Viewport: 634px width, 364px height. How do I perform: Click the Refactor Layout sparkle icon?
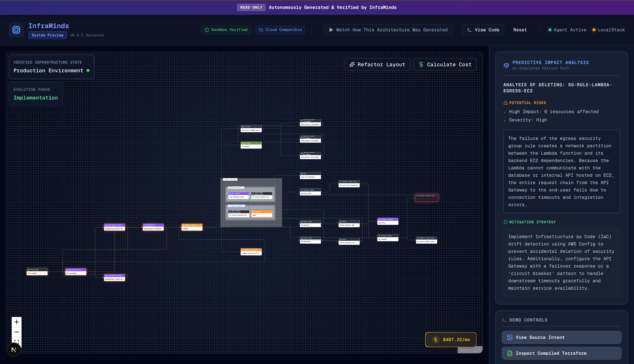tap(352, 65)
